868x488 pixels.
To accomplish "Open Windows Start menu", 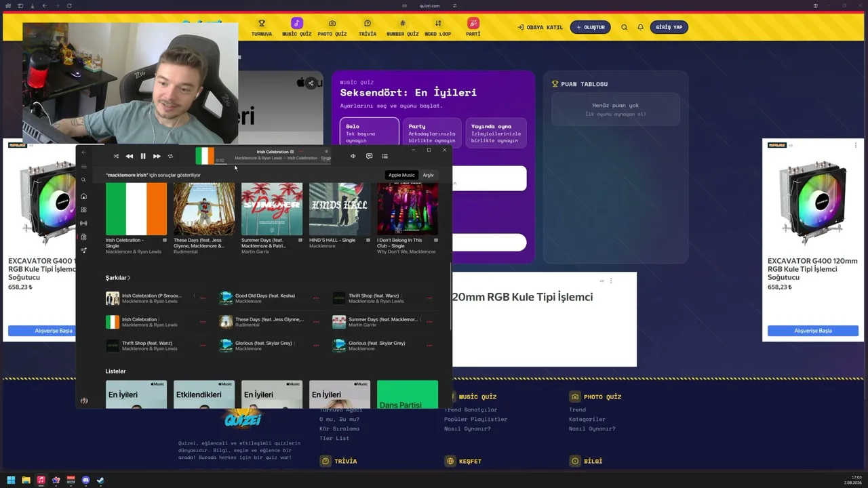I will point(11,481).
